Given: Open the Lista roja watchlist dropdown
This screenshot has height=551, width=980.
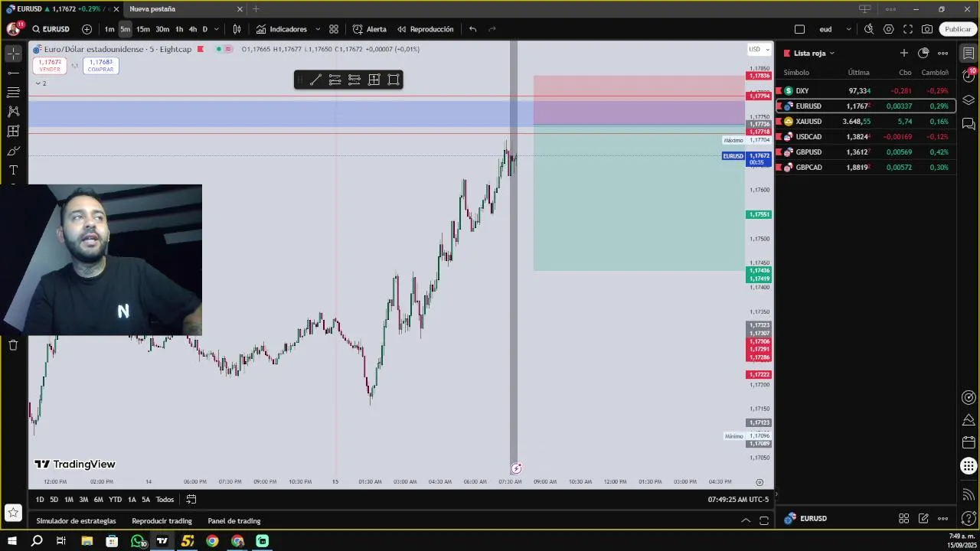Looking at the screenshot, I should (x=814, y=53).
